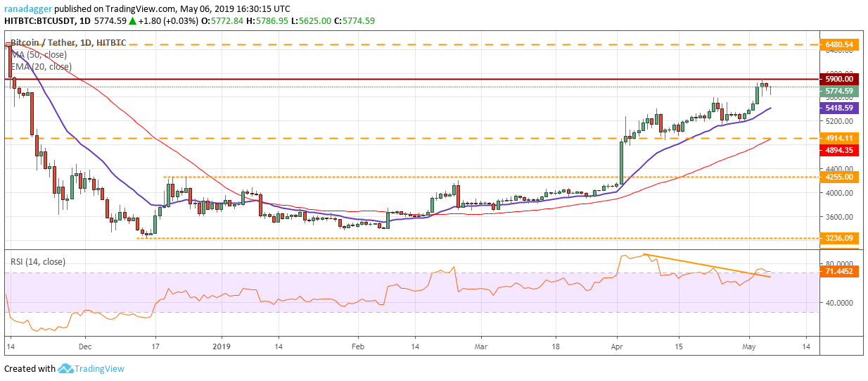
Task: Click the large green candle in early April
Action: 621,163
